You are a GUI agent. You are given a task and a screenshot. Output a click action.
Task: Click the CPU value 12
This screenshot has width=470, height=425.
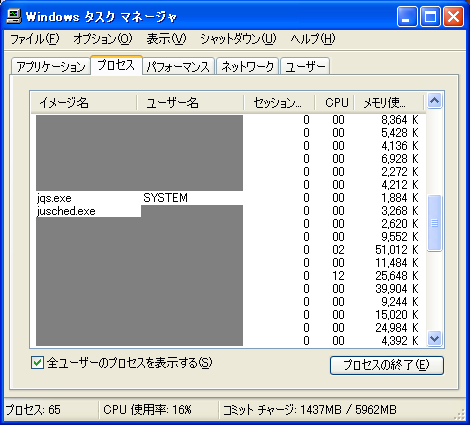[338, 276]
